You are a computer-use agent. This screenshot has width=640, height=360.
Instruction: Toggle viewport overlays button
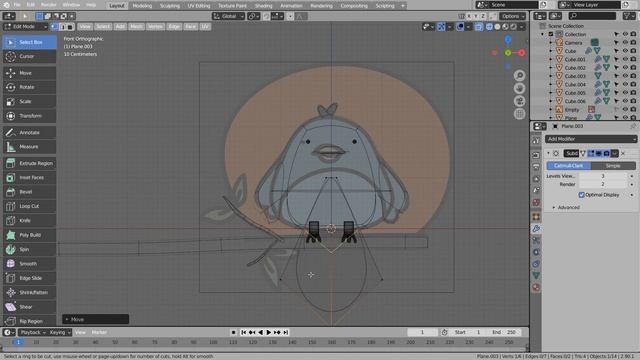coord(460,27)
